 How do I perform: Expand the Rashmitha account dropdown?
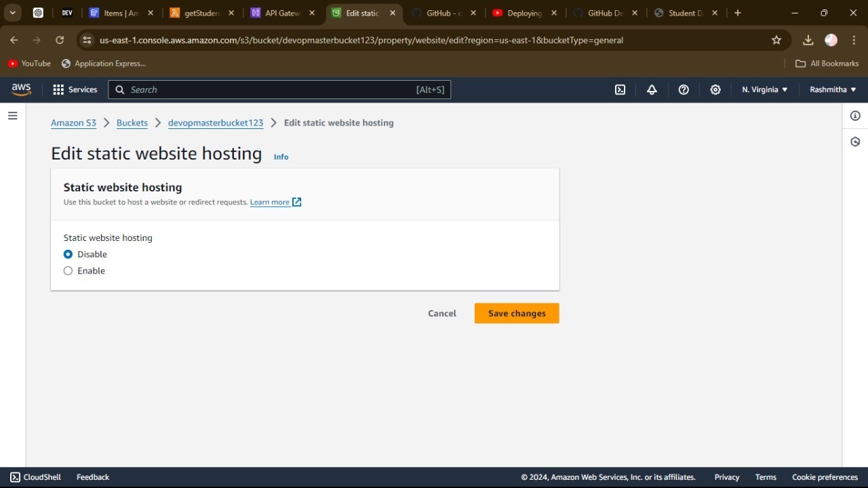click(833, 90)
